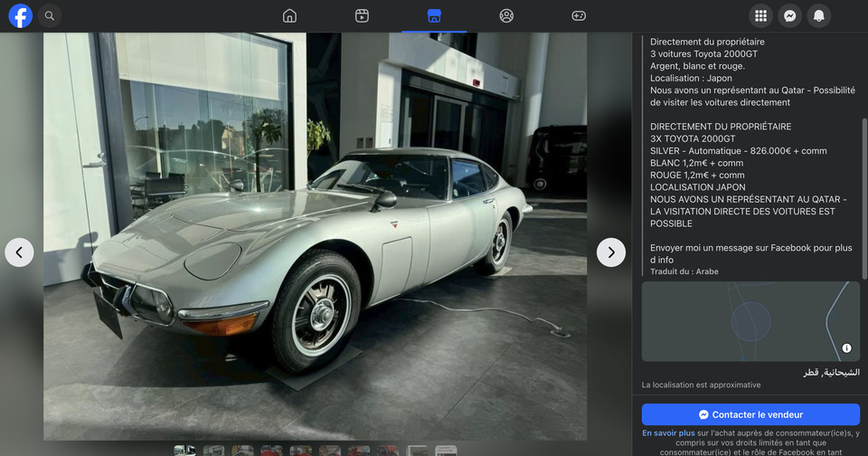Open the approximate location map
This screenshot has width=868, height=456.
click(x=750, y=321)
